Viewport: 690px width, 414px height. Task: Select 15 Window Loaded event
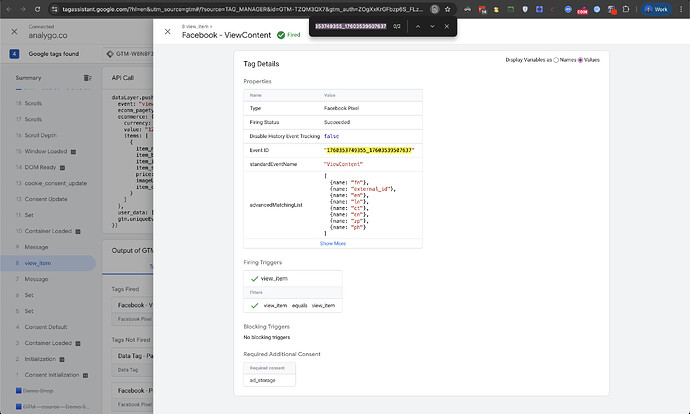point(48,151)
